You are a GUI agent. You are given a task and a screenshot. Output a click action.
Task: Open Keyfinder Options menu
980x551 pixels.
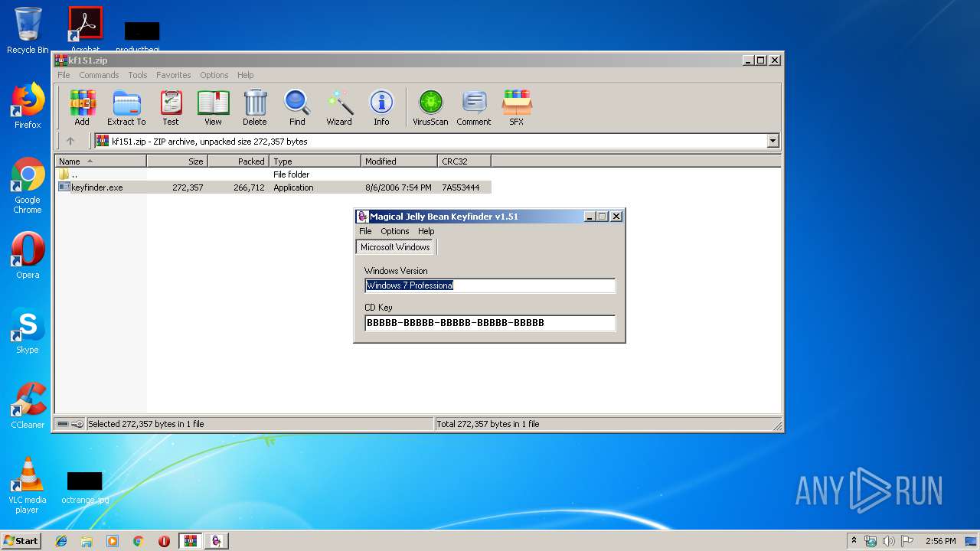pyautogui.click(x=395, y=231)
